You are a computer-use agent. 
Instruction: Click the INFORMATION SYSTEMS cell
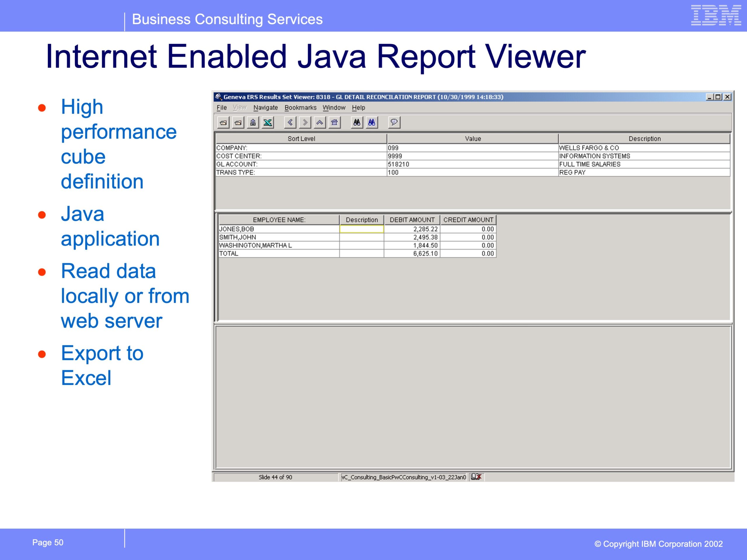coord(644,156)
